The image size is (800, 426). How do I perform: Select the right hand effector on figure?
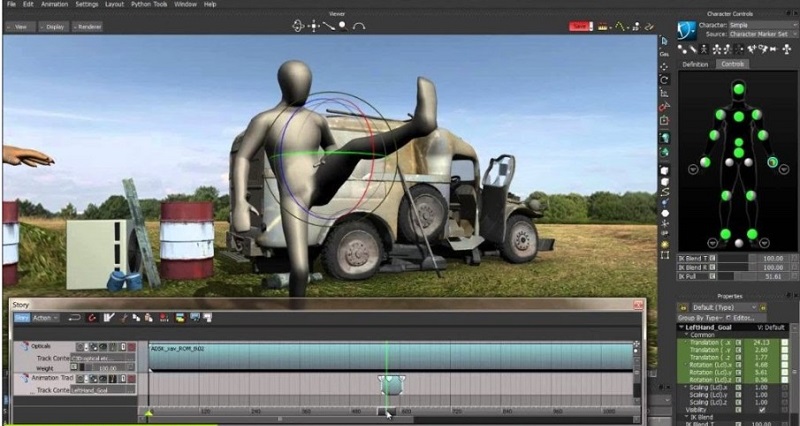(x=705, y=162)
